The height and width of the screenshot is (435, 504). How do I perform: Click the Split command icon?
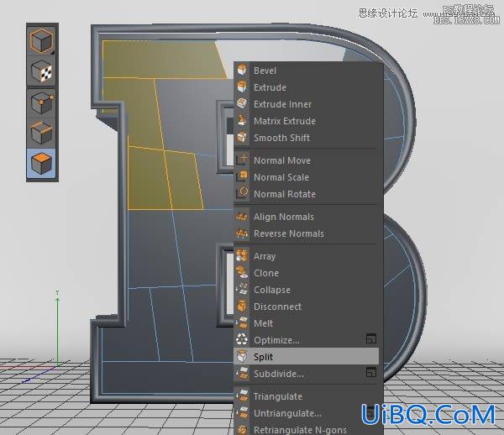coord(242,356)
